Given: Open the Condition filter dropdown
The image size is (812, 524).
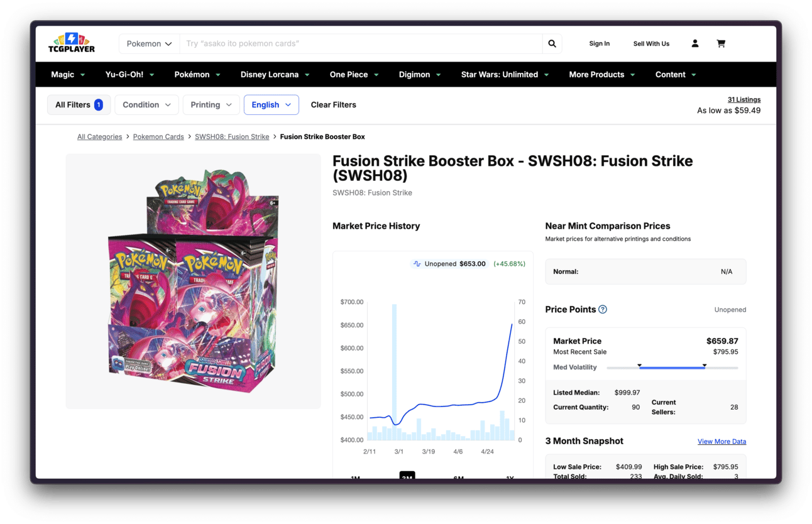Looking at the screenshot, I should click(146, 105).
